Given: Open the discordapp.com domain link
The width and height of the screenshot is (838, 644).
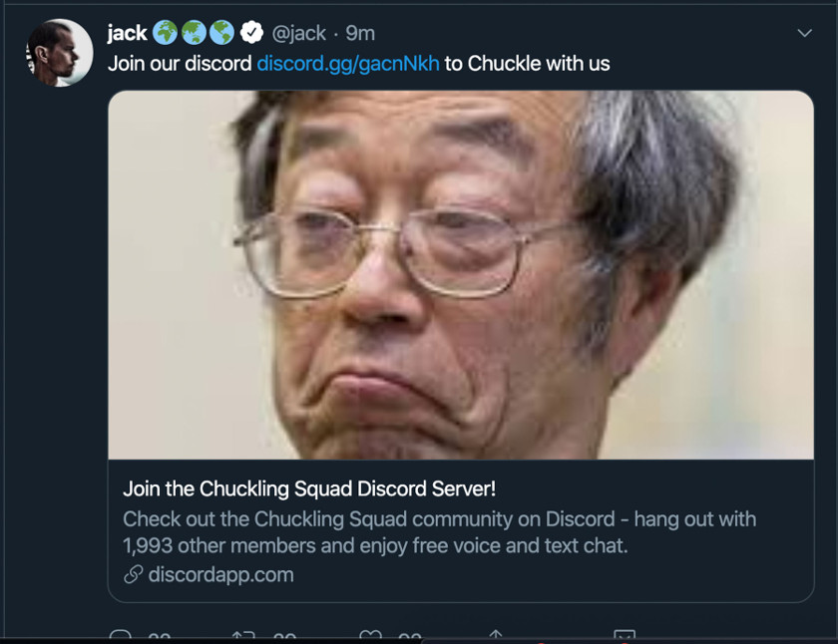Looking at the screenshot, I should click(x=221, y=575).
